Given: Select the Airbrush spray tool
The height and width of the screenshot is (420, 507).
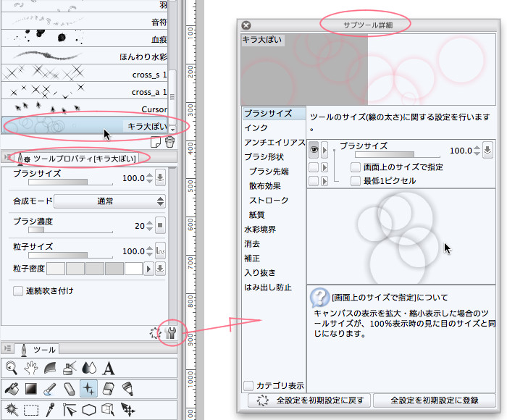Looking at the screenshot, I should point(70,368).
